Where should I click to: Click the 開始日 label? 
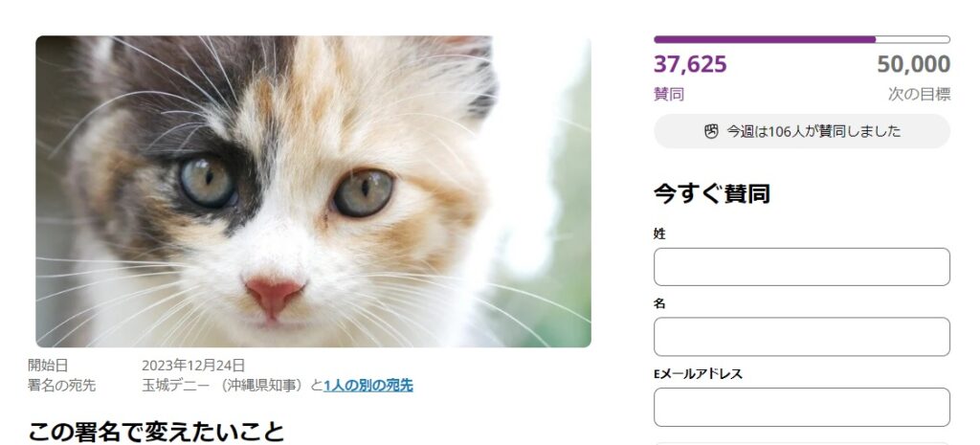(x=48, y=366)
